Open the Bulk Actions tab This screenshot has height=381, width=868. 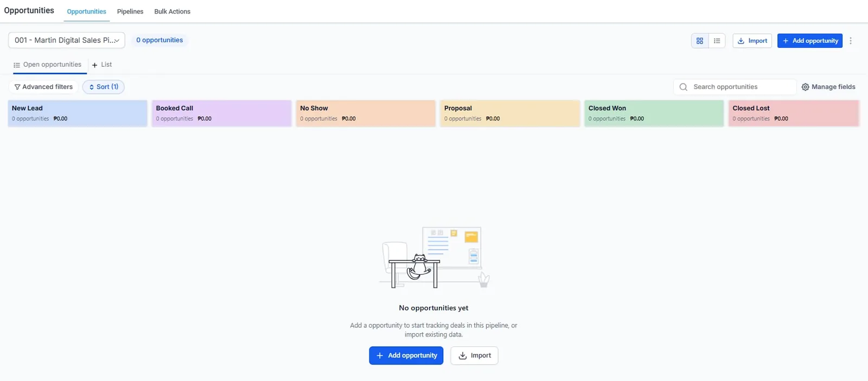[172, 11]
